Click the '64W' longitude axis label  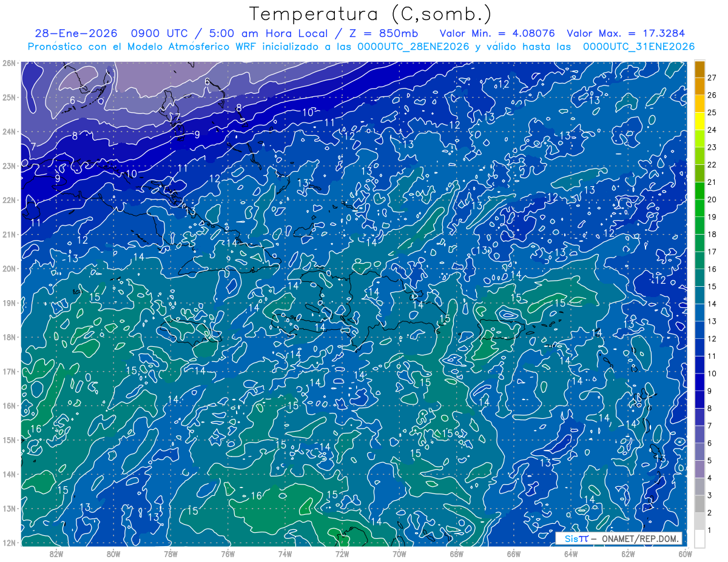click(x=571, y=554)
